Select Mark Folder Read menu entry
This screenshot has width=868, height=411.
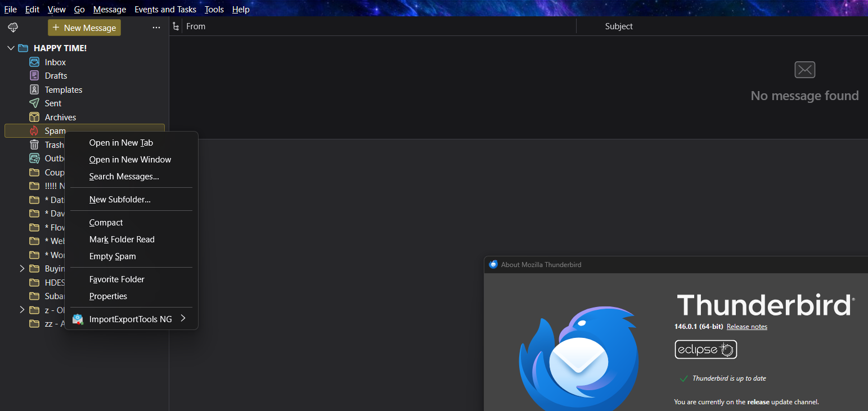tap(122, 240)
